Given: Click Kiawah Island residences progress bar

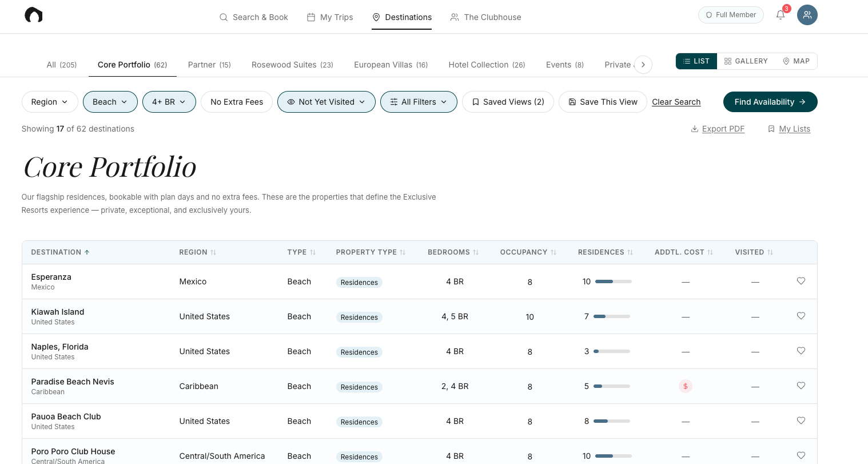Looking at the screenshot, I should pyautogui.click(x=612, y=316).
